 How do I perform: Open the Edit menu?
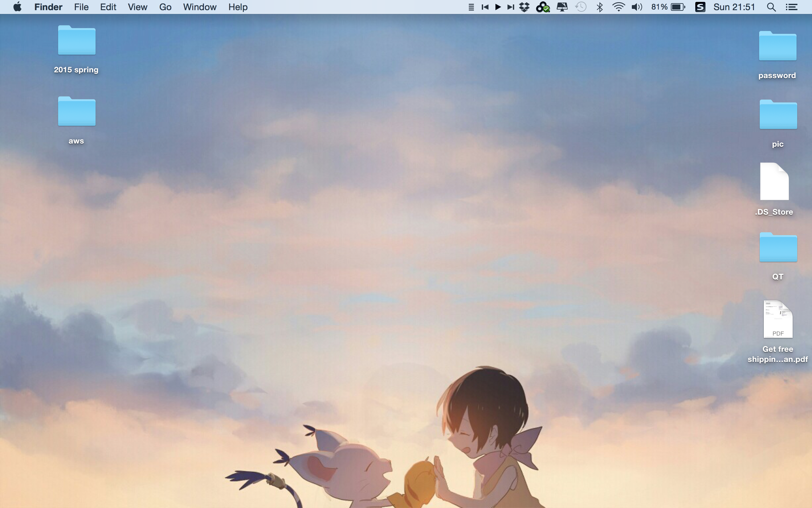point(108,7)
